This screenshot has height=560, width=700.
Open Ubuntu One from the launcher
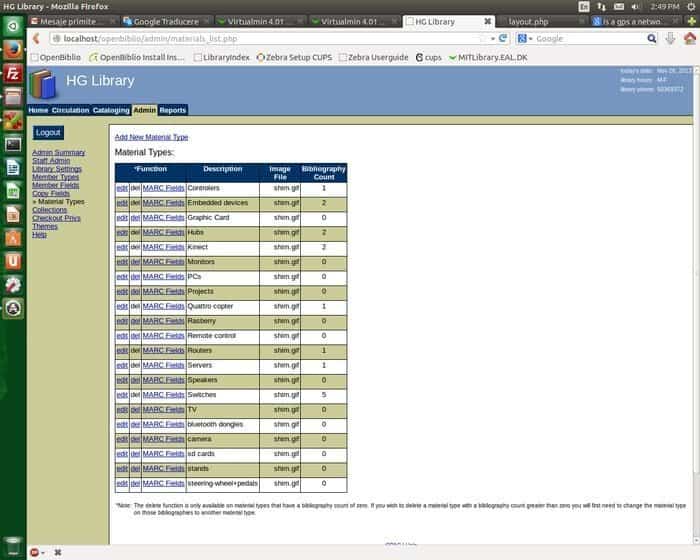tap(13, 262)
